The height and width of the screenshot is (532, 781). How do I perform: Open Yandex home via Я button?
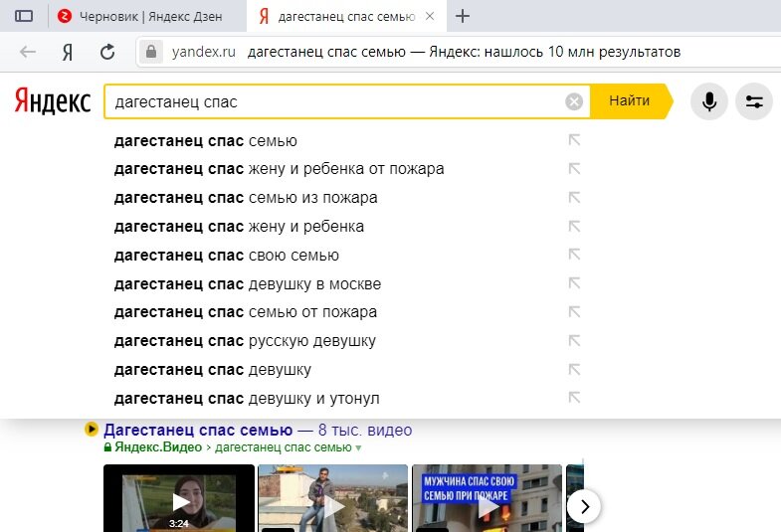coord(68,52)
